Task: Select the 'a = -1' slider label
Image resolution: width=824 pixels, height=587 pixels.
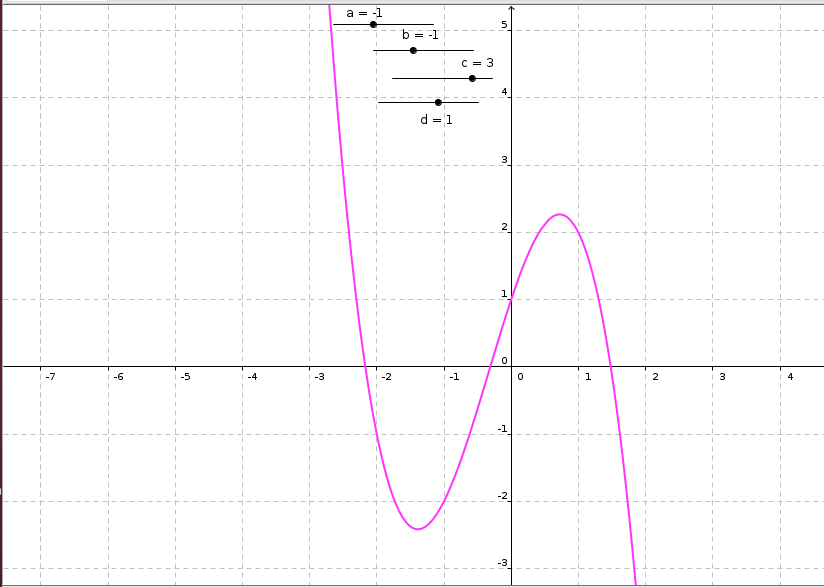Action: click(364, 13)
